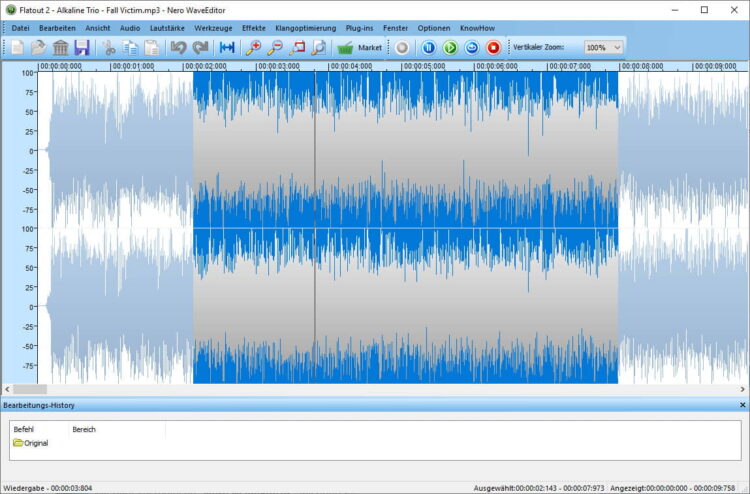This screenshot has width=750, height=494.
Task: Click the Bearbeitungs-History panel title
Action: coord(39,405)
